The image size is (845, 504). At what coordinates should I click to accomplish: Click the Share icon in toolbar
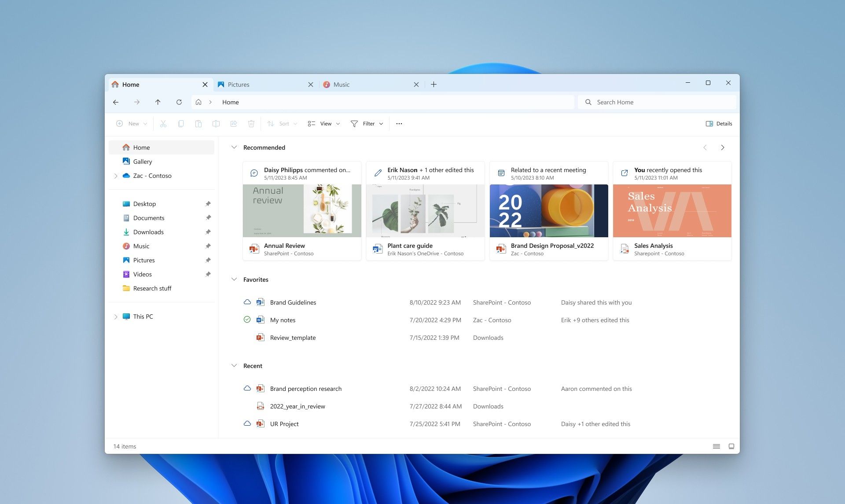point(233,124)
